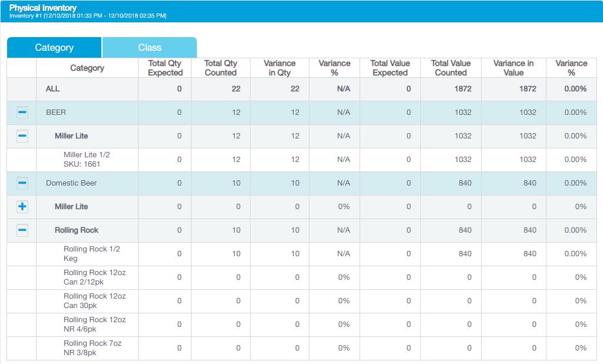Collapse Miller Lite under BEER

point(22,135)
